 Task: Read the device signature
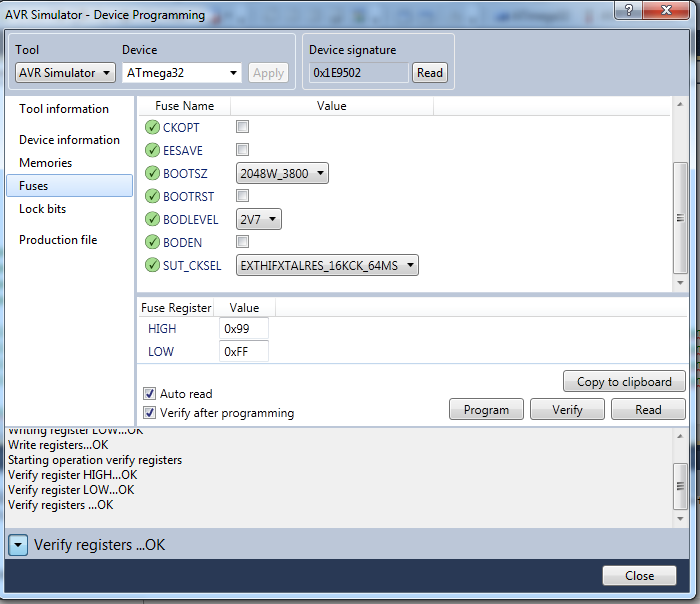429,73
